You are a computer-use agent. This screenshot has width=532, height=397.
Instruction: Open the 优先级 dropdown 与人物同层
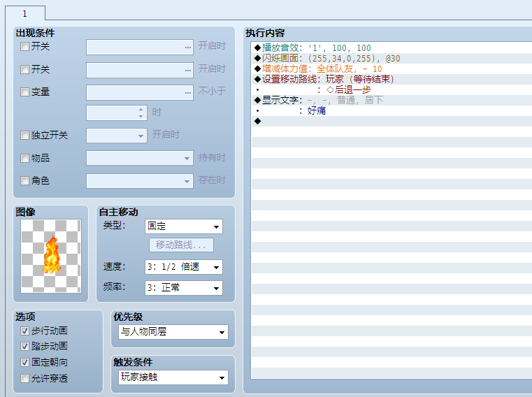click(173, 332)
